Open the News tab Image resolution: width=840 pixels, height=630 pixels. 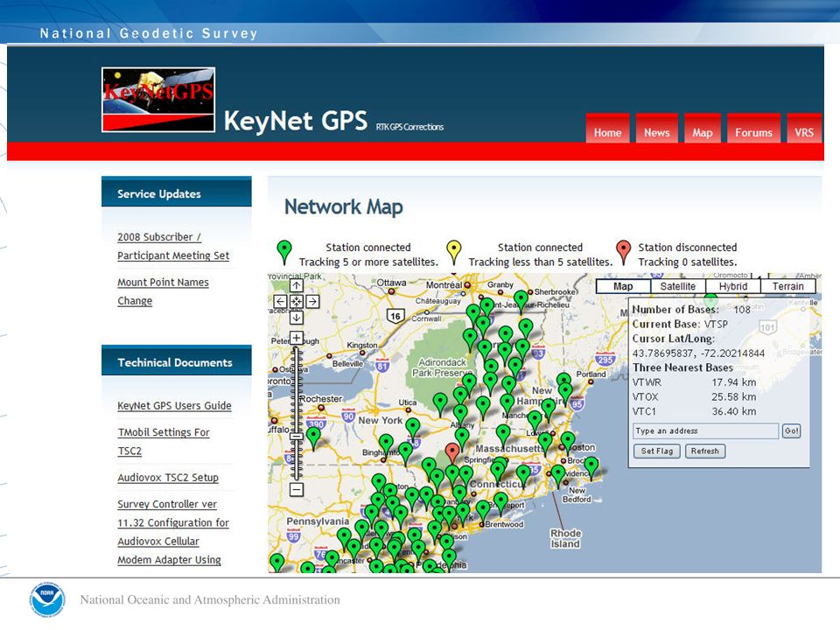(657, 129)
